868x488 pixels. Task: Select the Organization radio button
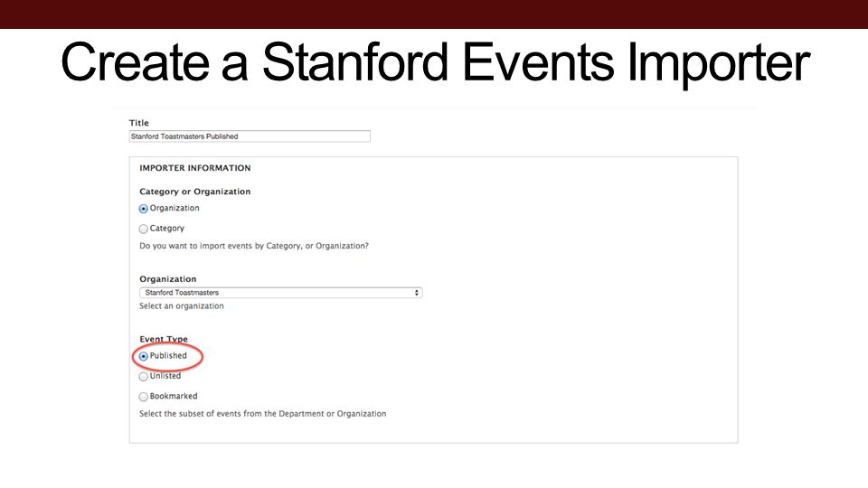[144, 209]
